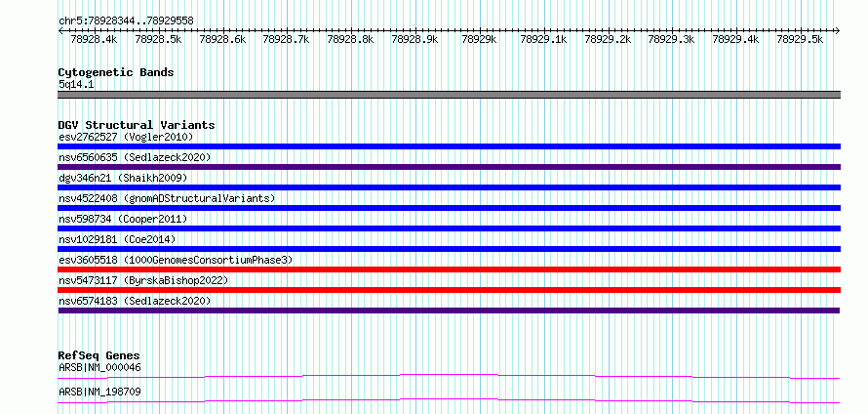Click the Cytogenetic Bands track heading
Image resolution: width=868 pixels, height=414 pixels.
pyautogui.click(x=116, y=72)
